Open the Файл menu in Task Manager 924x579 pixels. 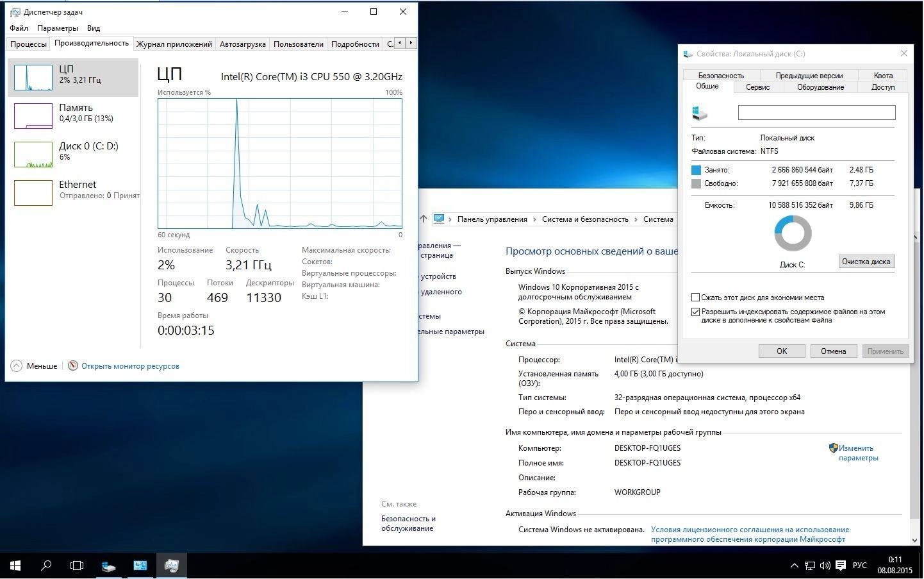click(19, 28)
